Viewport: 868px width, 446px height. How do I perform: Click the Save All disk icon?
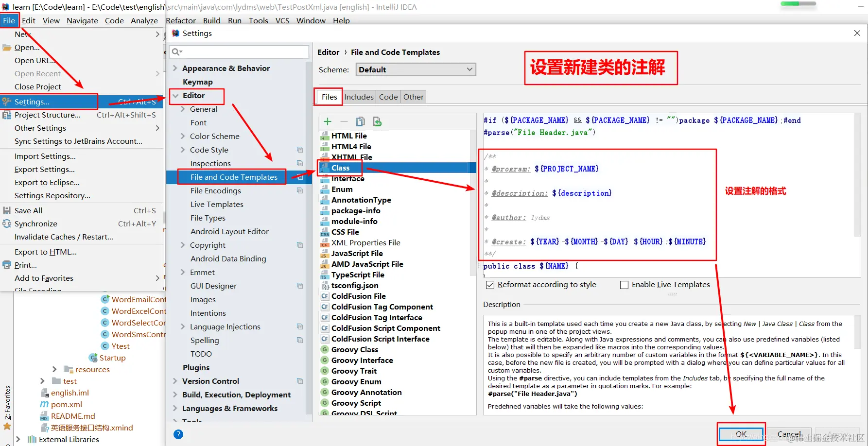coord(7,210)
